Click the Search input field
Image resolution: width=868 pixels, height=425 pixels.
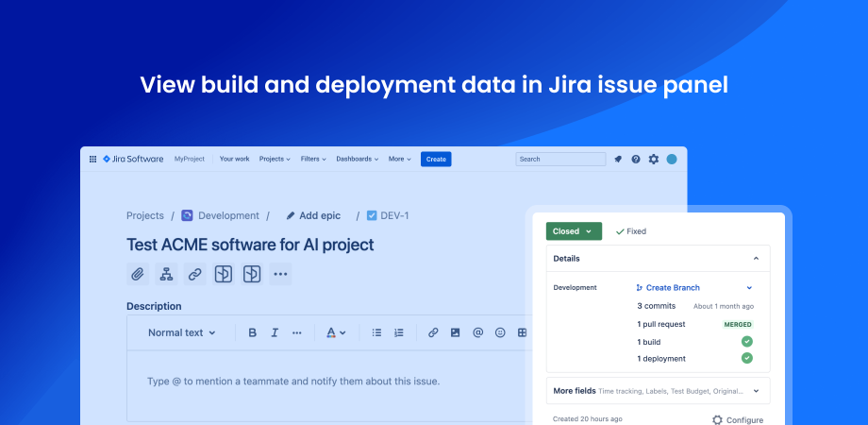click(560, 160)
